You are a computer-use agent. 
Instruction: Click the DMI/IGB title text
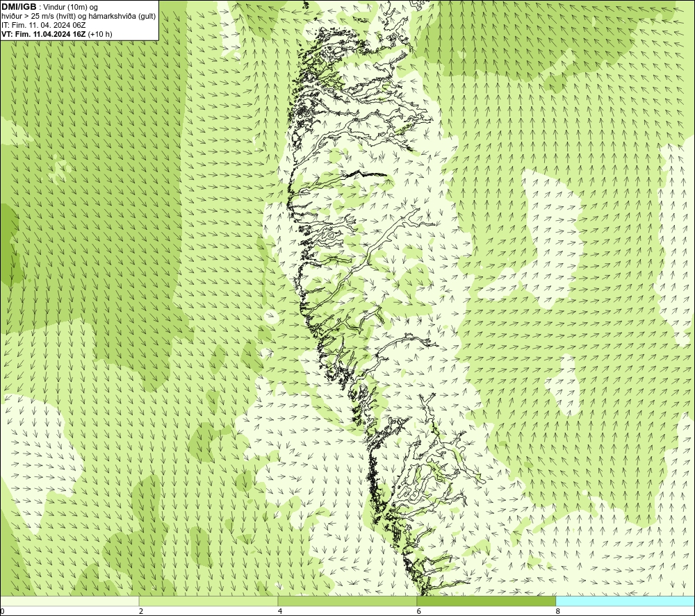point(19,7)
